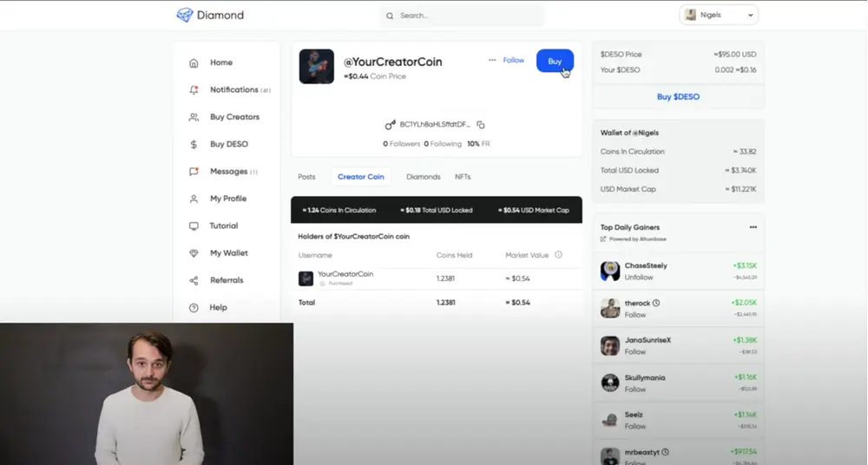Image resolution: width=868 pixels, height=465 pixels.
Task: Click the clock icon next to therock
Action: pos(656,303)
